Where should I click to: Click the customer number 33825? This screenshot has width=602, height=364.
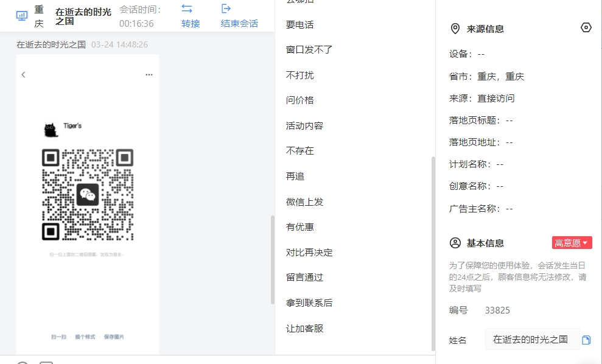point(497,310)
